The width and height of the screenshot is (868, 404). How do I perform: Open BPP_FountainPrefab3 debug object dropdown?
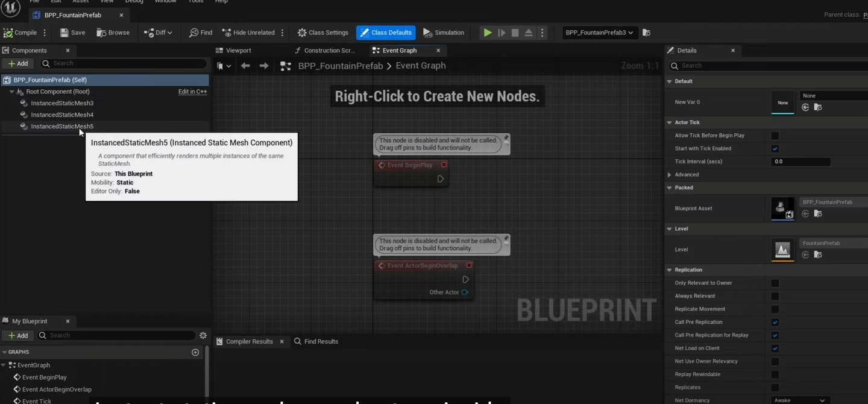[599, 33]
